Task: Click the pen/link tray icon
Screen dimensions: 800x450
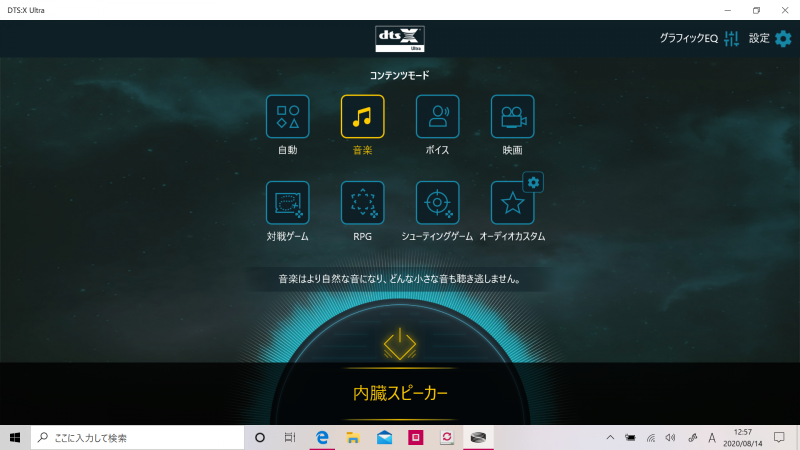Action: (x=692, y=437)
